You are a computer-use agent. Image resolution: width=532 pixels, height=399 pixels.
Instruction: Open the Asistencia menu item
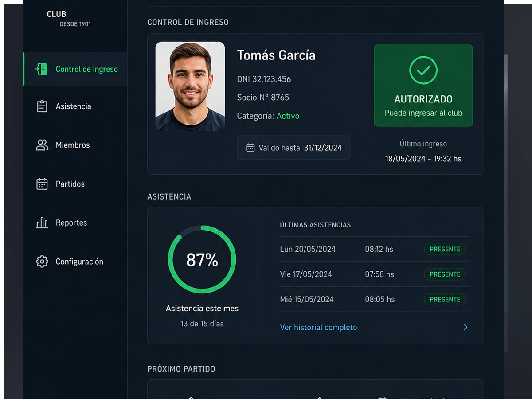click(x=74, y=106)
